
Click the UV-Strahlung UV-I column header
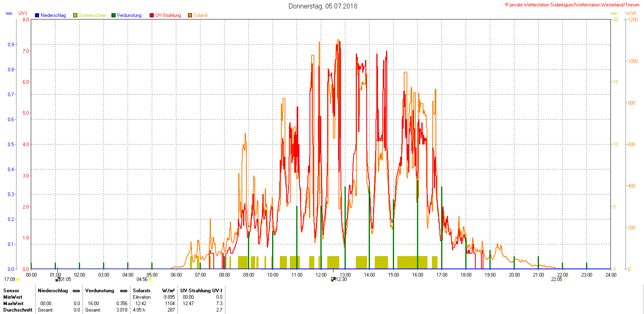click(201, 291)
